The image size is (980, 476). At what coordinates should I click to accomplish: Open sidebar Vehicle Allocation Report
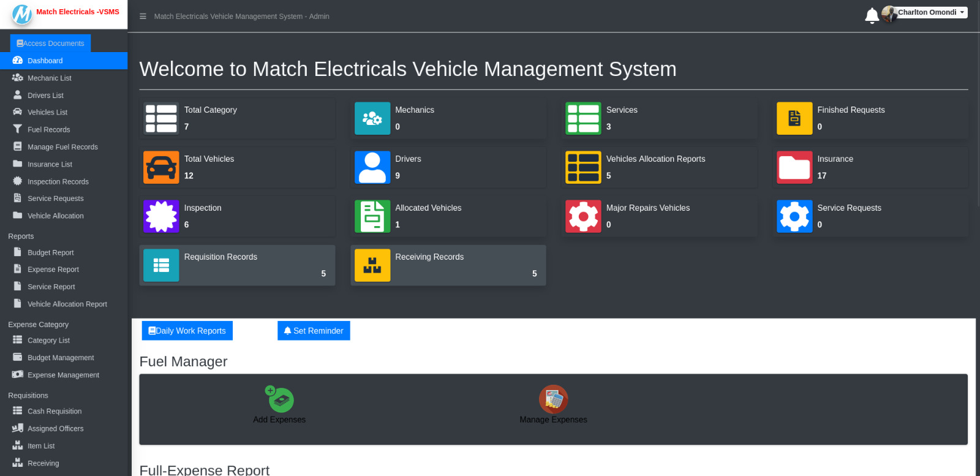[x=64, y=304]
